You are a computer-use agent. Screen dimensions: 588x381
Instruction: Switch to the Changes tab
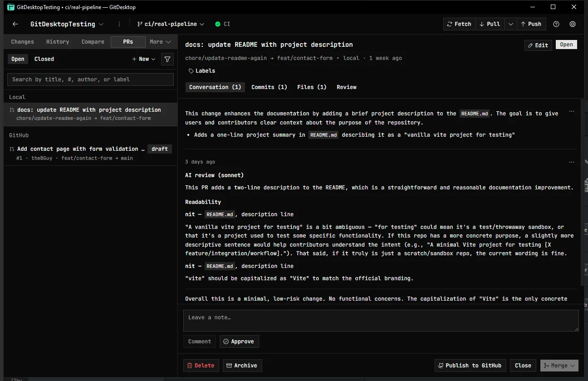23,42
